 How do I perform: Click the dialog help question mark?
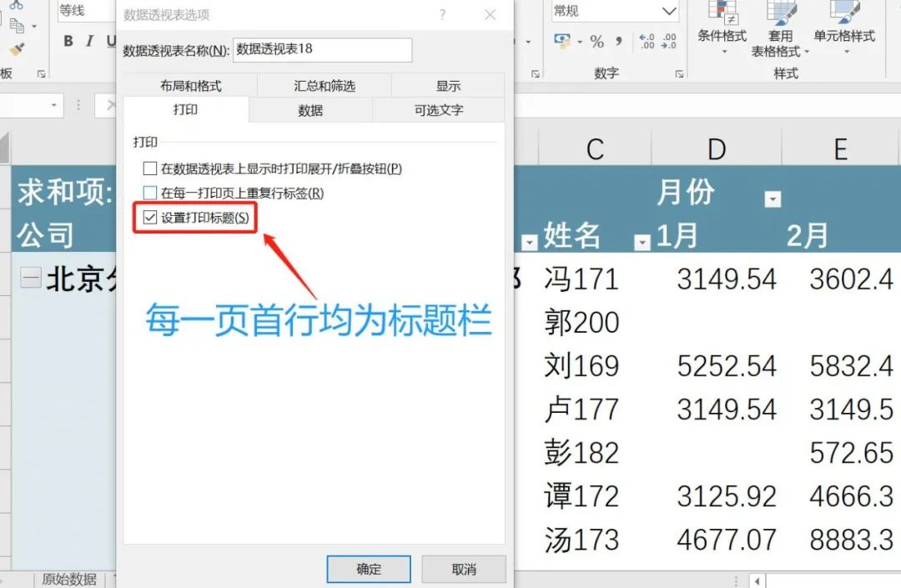tap(442, 15)
